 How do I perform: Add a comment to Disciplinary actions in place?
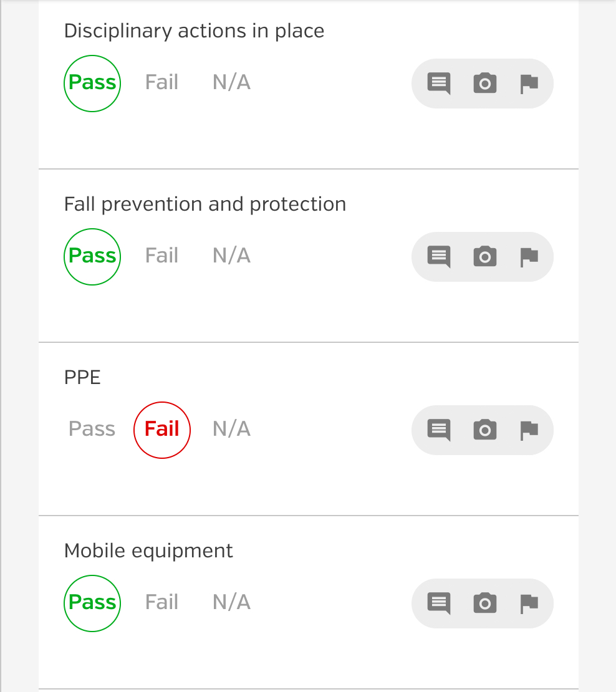point(439,84)
